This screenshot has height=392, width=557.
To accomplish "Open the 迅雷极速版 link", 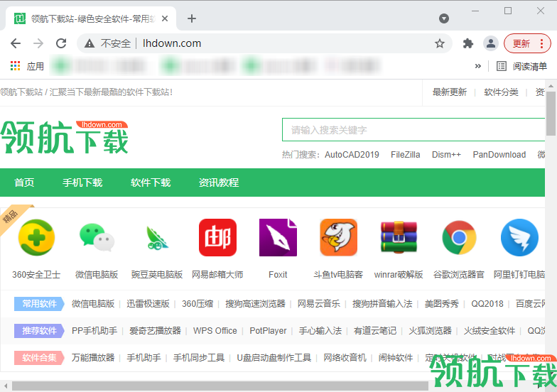I will pos(148,304).
